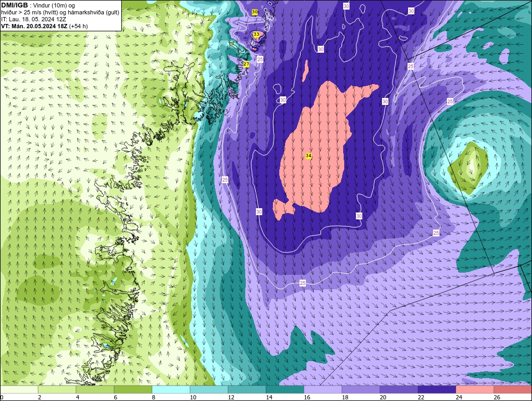Click the legend scale value "14"
532x401 pixels.
click(x=269, y=397)
